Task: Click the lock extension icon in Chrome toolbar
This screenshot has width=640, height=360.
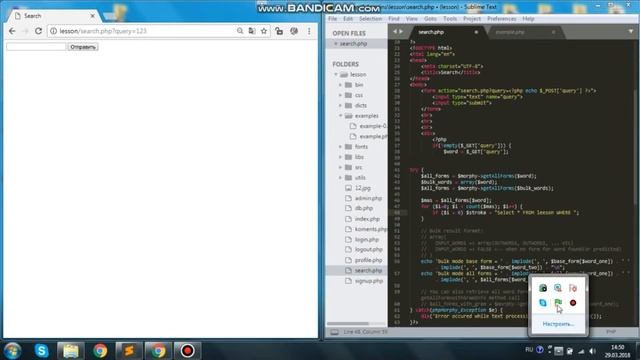Action: point(279,31)
